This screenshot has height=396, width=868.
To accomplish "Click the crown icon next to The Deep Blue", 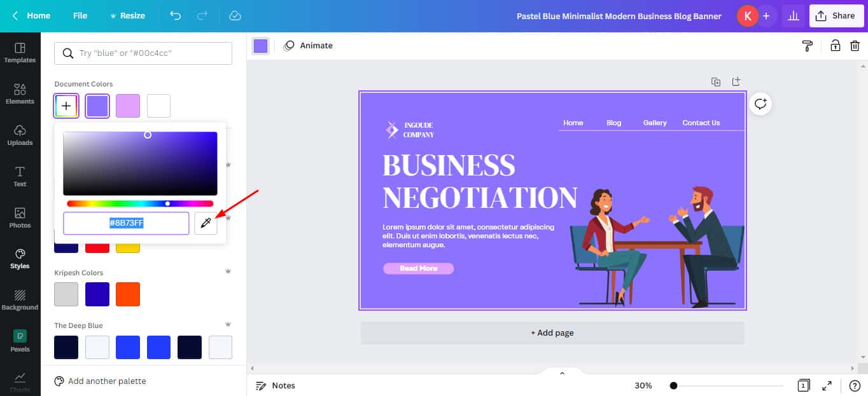I will (x=228, y=324).
